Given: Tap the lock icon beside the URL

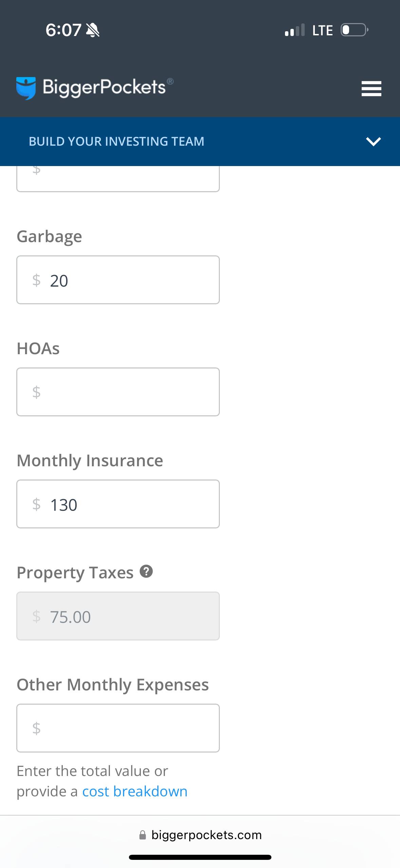Looking at the screenshot, I should coord(143,835).
